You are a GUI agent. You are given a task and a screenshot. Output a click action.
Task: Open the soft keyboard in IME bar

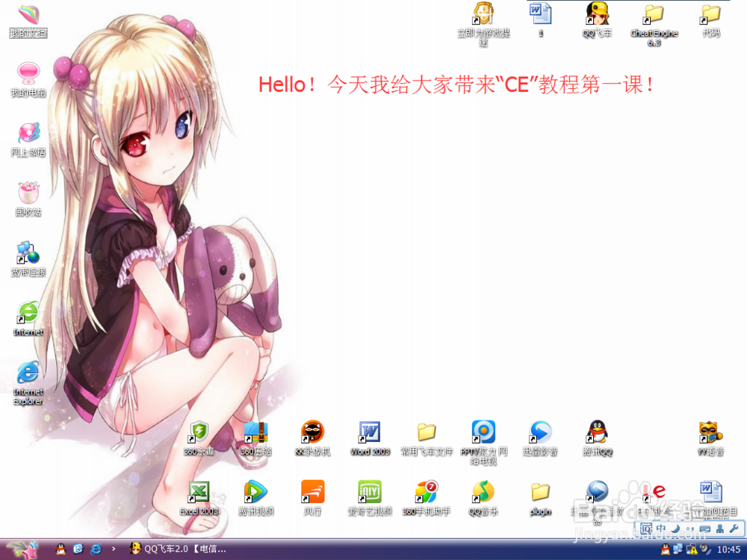pos(705,529)
